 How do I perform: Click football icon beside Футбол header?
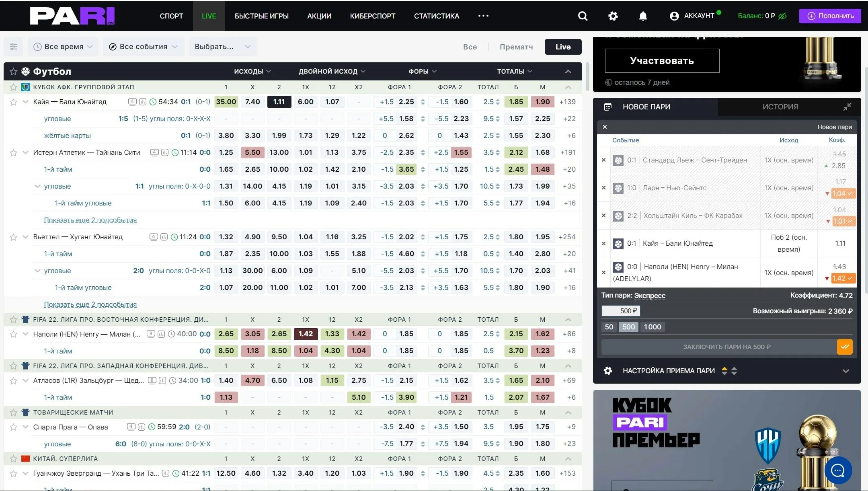[26, 72]
